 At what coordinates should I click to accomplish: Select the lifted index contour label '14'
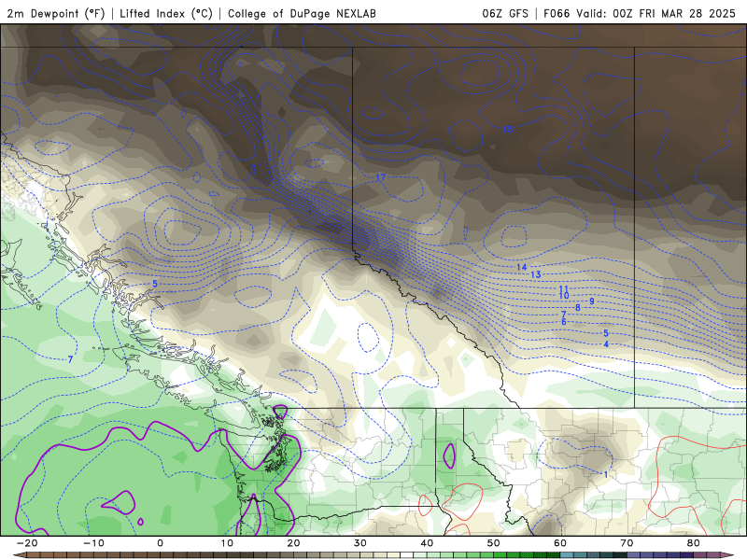point(522,267)
